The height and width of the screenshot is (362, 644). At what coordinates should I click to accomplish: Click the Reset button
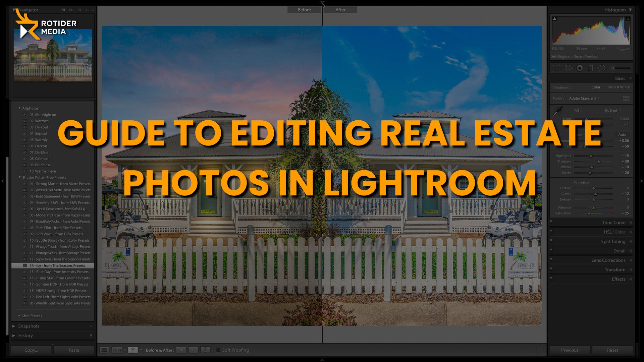[612, 350]
